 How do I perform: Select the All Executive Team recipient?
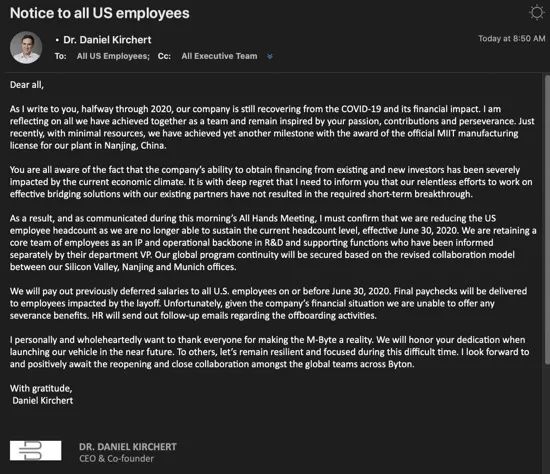point(219,56)
